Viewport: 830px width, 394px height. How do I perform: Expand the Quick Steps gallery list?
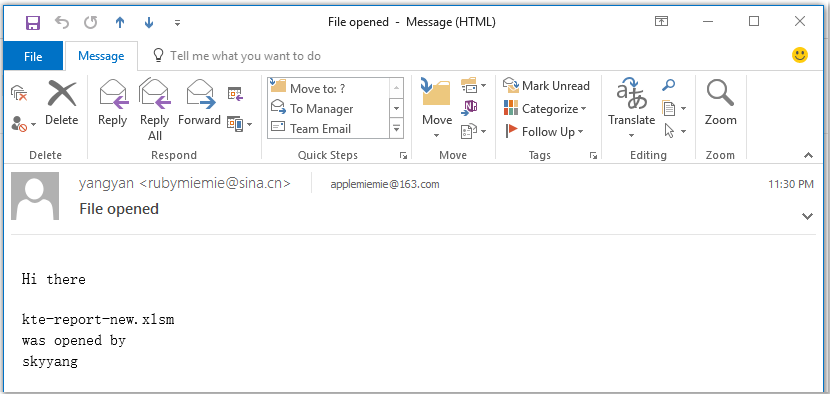396,128
